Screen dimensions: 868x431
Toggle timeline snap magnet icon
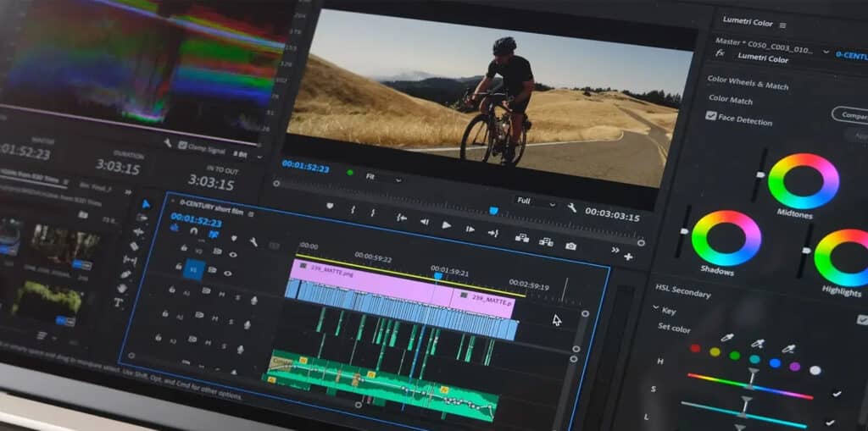click(x=194, y=230)
